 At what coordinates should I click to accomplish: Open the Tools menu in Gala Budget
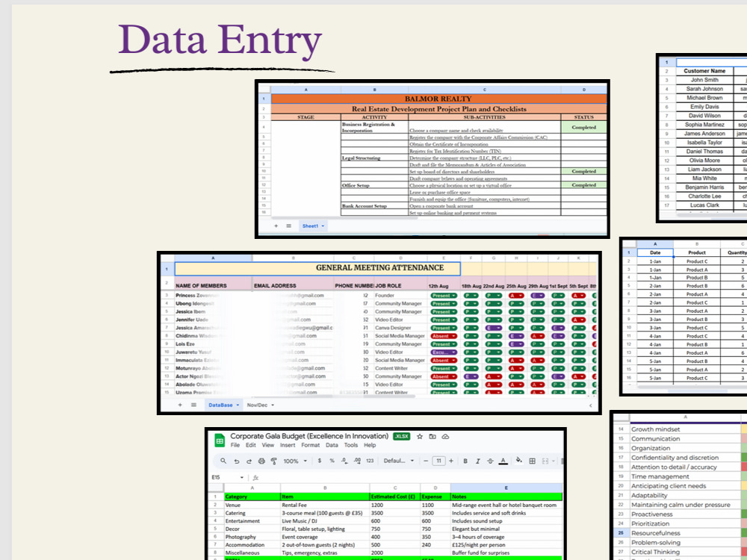click(351, 445)
